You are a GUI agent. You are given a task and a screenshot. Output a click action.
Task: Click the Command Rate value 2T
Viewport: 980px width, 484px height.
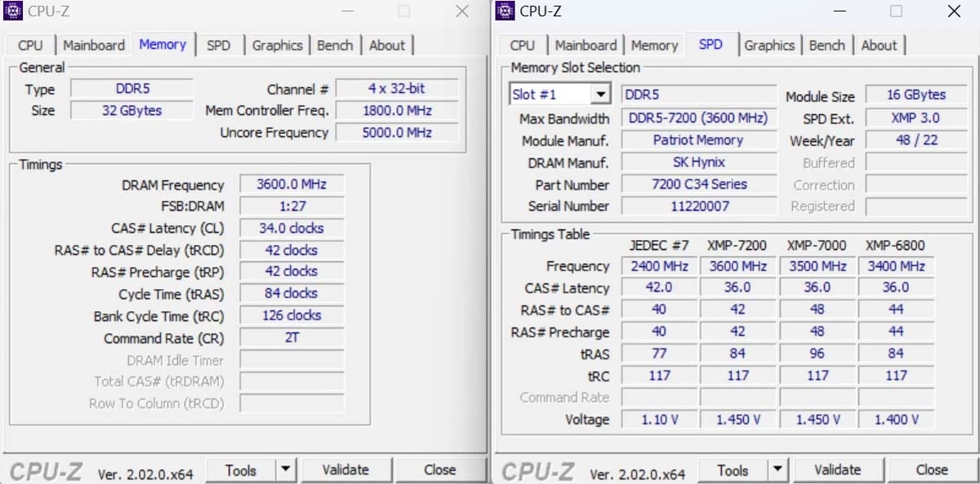(292, 338)
